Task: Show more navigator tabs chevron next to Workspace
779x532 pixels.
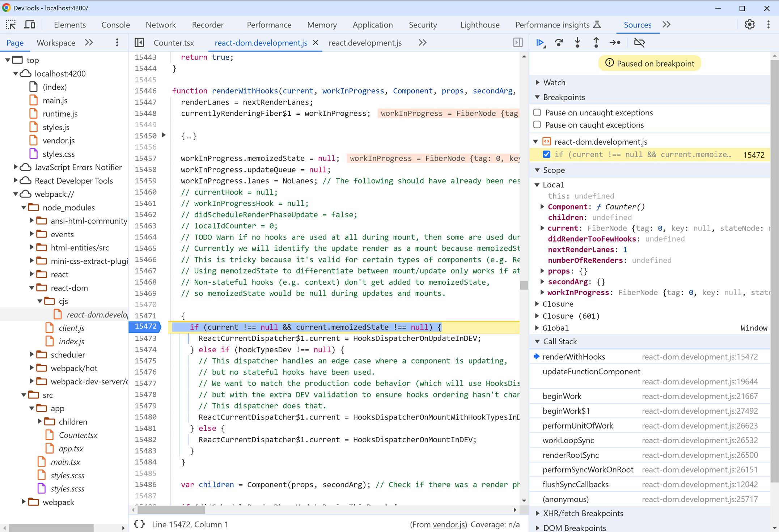Action: 89,43
